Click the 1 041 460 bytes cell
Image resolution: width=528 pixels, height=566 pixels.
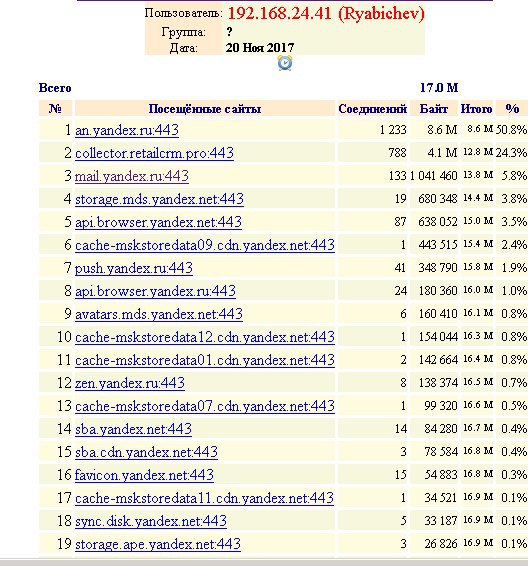(x=434, y=176)
